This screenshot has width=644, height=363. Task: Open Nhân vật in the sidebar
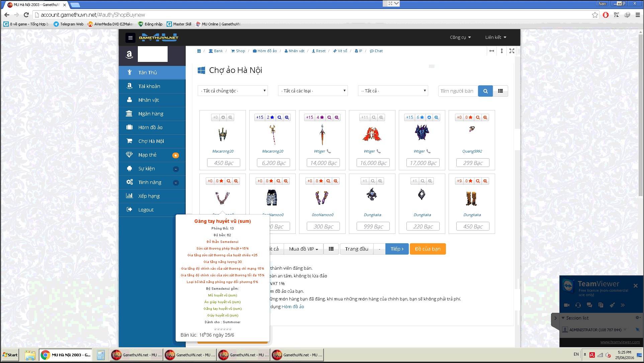click(x=152, y=100)
